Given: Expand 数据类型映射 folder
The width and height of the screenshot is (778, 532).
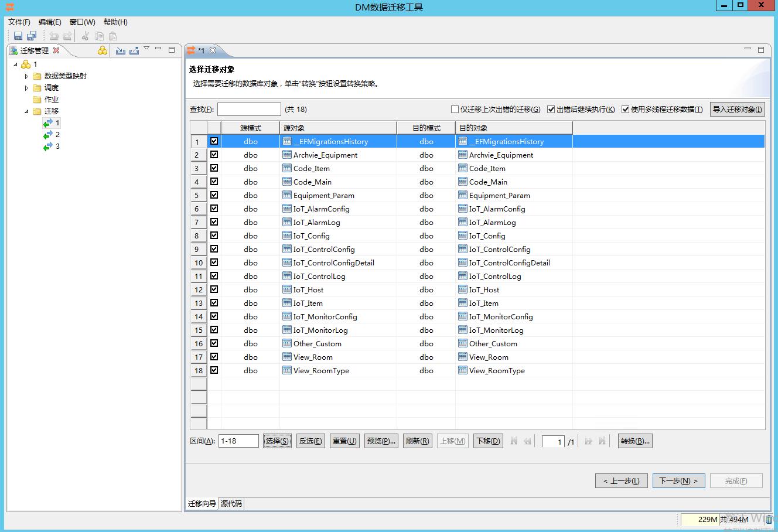Looking at the screenshot, I should (x=26, y=76).
